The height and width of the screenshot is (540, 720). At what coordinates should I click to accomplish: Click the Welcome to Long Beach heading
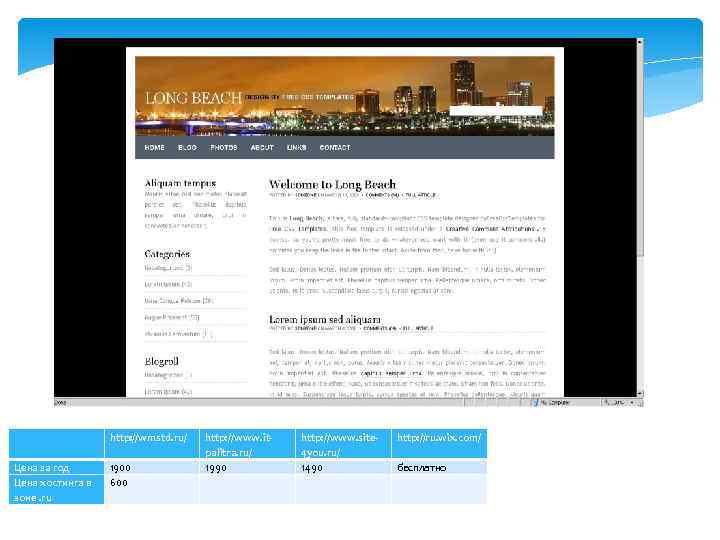(x=332, y=185)
